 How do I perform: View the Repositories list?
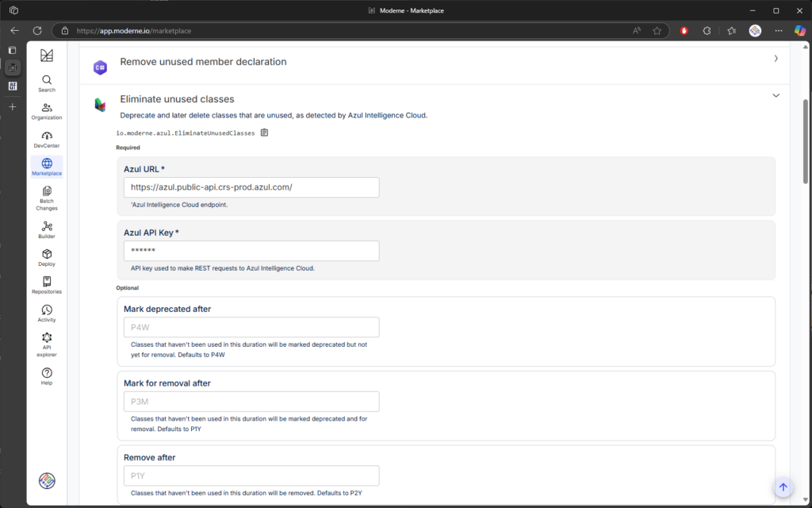[x=47, y=286]
